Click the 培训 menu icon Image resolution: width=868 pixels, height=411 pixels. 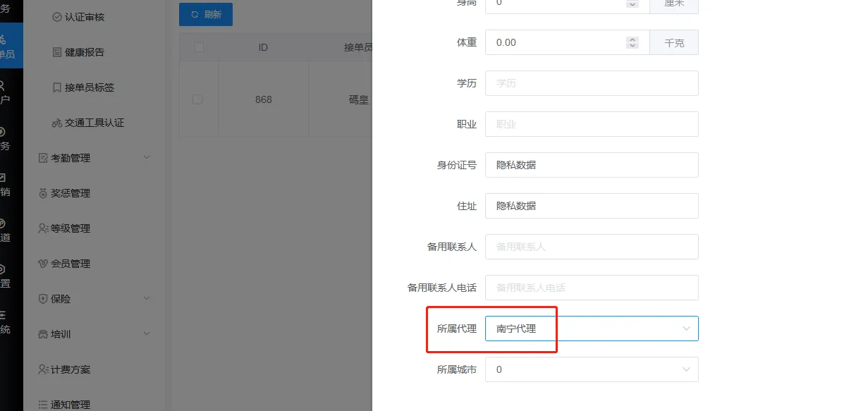pyautogui.click(x=43, y=334)
